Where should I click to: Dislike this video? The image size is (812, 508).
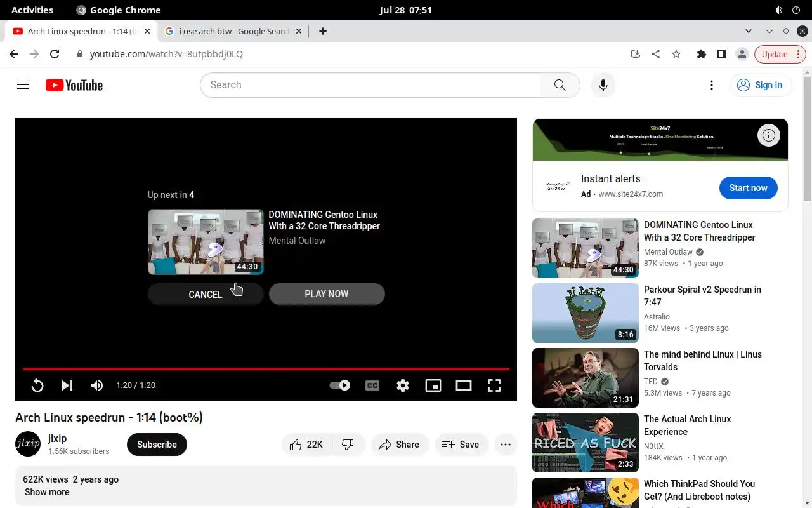click(348, 444)
